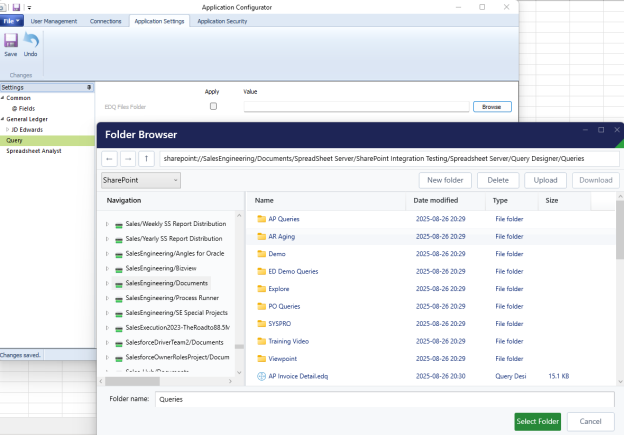Viewport: 624px width, 435px height.
Task: Open the Application Security tab
Action: 224,20
